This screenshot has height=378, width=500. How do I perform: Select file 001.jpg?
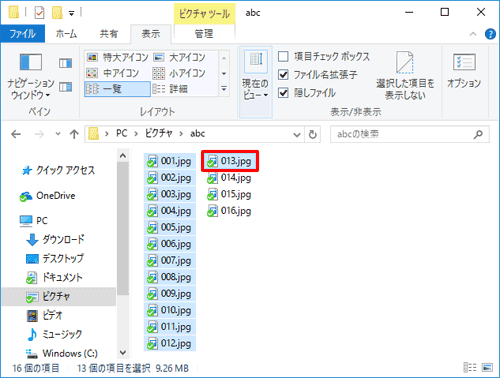(170, 161)
